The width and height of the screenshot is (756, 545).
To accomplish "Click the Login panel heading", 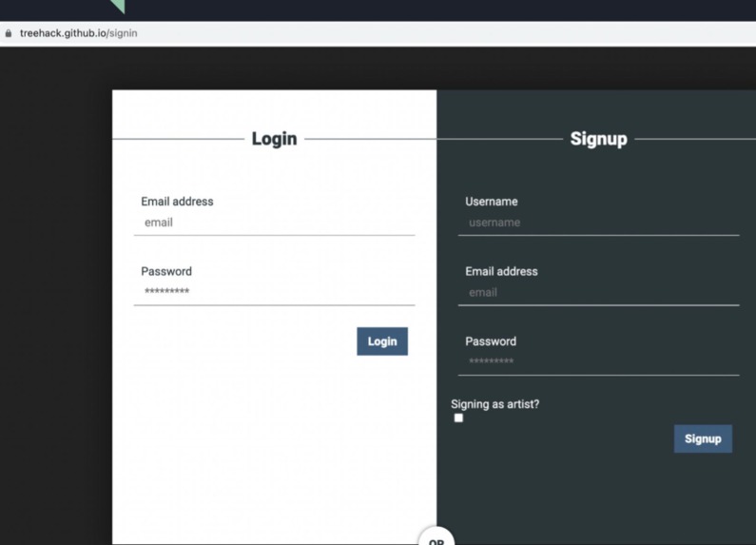I will tap(274, 139).
